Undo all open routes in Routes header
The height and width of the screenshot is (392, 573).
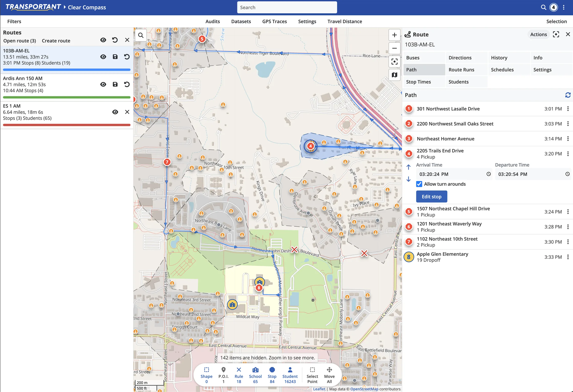point(115,40)
